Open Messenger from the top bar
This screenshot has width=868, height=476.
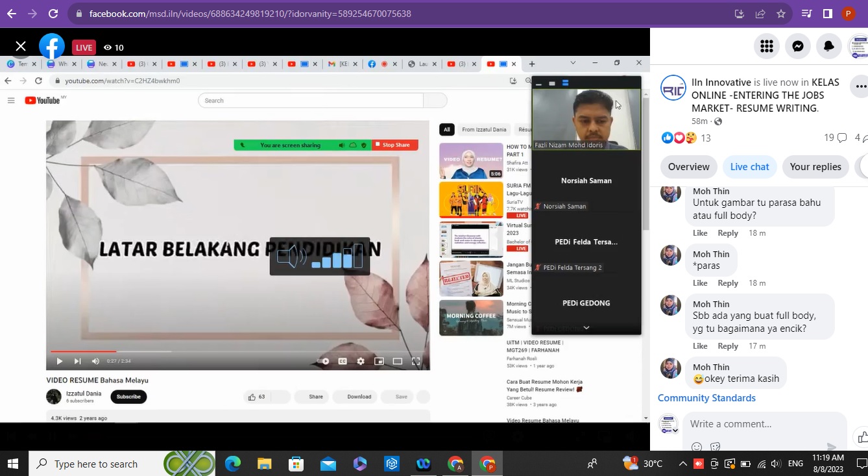click(x=798, y=46)
